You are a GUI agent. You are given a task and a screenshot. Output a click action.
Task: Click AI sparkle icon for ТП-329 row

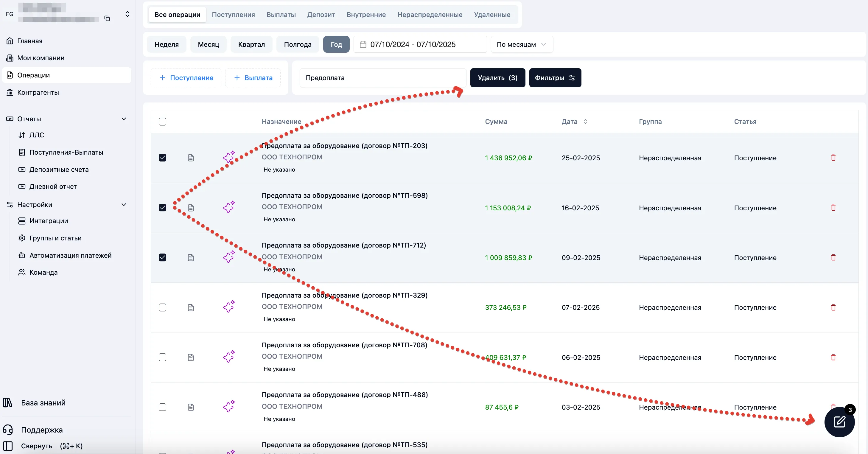tap(229, 307)
